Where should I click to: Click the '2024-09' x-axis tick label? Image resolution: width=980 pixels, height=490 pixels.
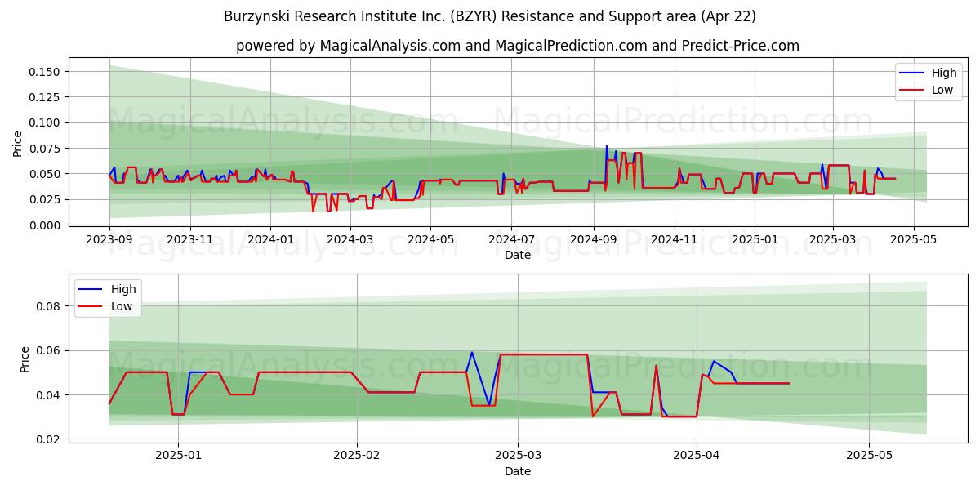[x=593, y=240]
